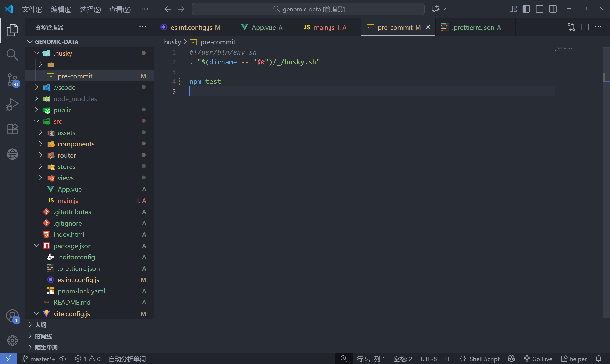Toggle the primary side bar layout button
The width and height of the screenshot is (610, 364).
[526, 9]
